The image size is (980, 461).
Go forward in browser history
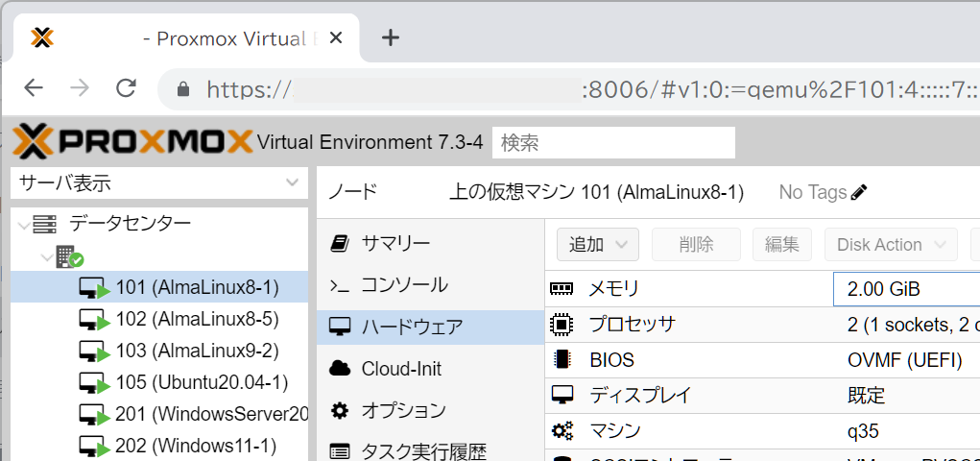tap(80, 88)
